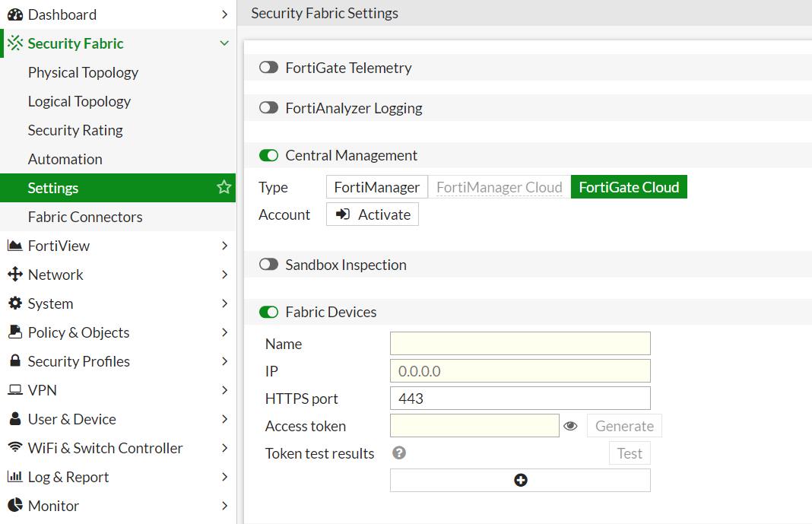This screenshot has width=812, height=524.
Task: Disable Central Management toggle
Action: coord(269,155)
